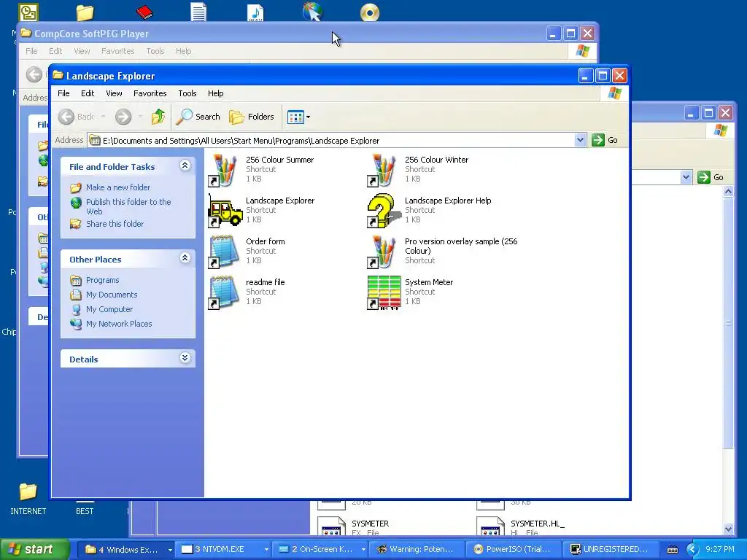Click the Warning taskbar button
The image size is (747, 560).
click(415, 550)
